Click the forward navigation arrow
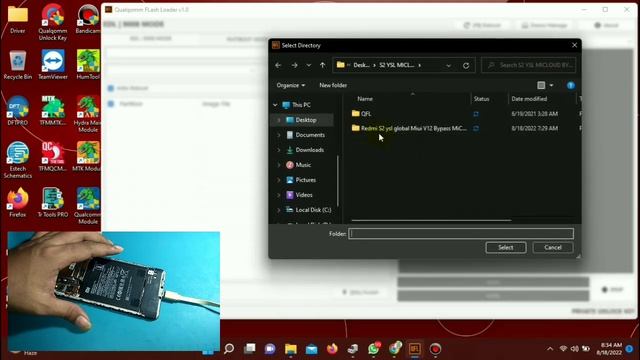 tap(294, 65)
